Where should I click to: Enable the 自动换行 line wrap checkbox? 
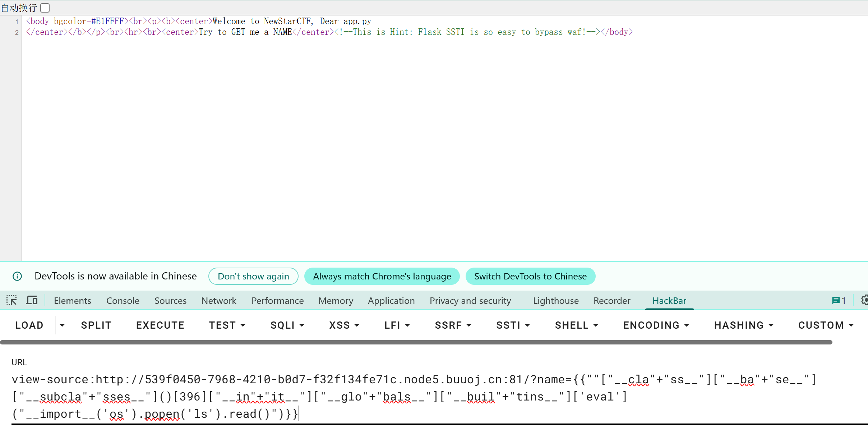[45, 8]
